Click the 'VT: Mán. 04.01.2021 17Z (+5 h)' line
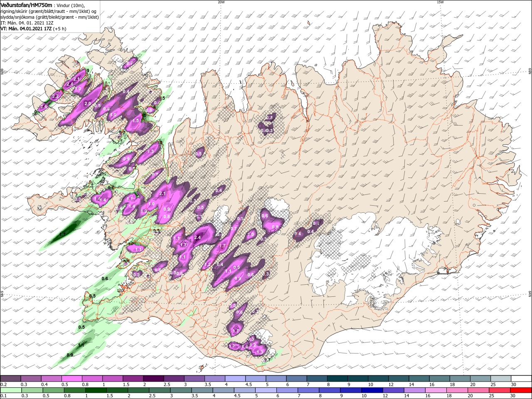The image size is (532, 399). click(x=34, y=29)
